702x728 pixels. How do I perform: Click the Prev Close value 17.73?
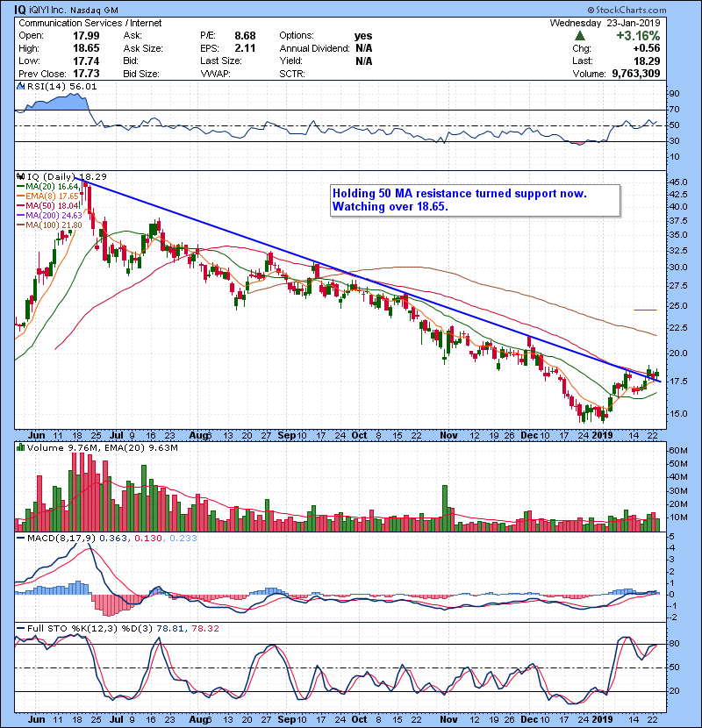pos(86,74)
